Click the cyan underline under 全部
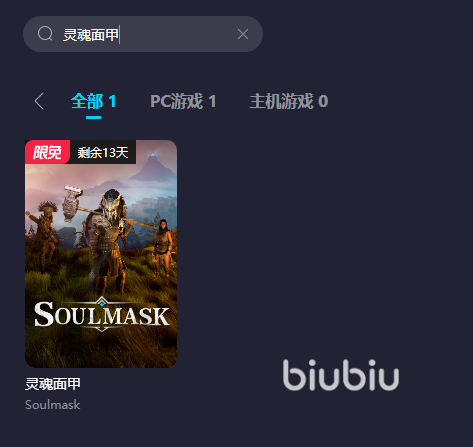The width and height of the screenshot is (473, 447). pyautogui.click(x=94, y=117)
